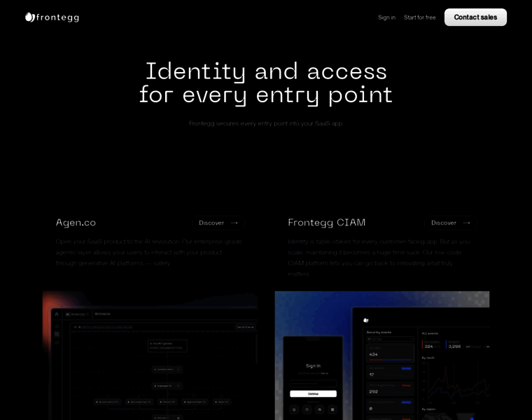Click the 'Sign in' title in phone mockup
The width and height of the screenshot is (532, 420).
click(x=313, y=365)
